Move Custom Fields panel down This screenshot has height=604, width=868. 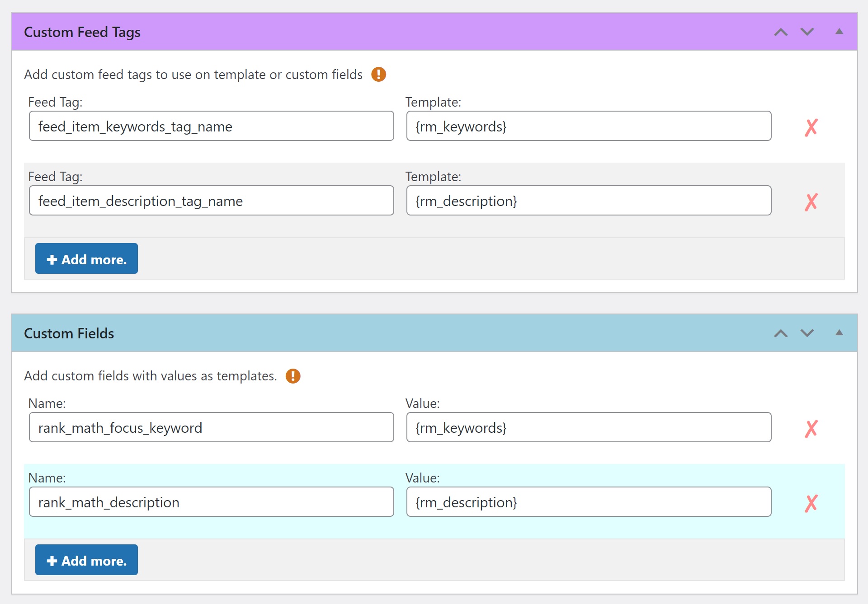(807, 333)
